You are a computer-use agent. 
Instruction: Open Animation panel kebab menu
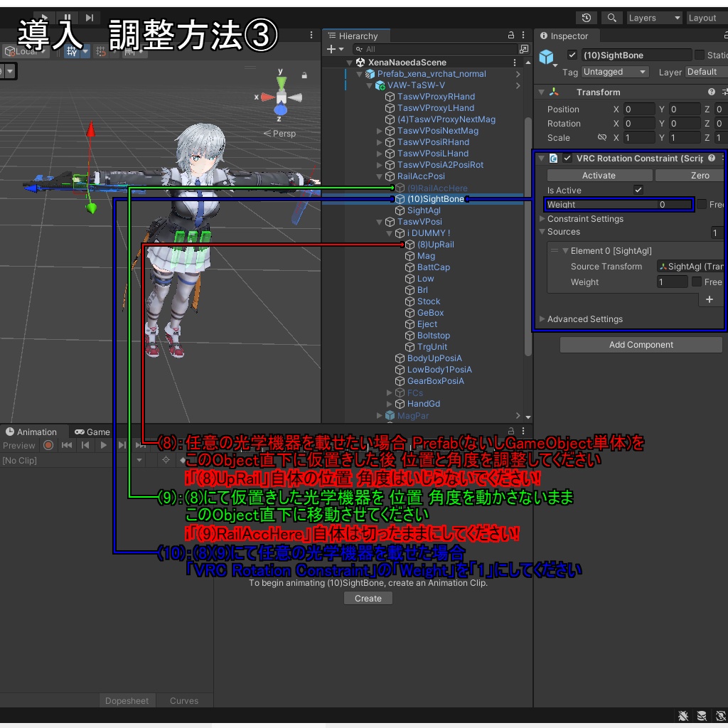click(x=523, y=431)
